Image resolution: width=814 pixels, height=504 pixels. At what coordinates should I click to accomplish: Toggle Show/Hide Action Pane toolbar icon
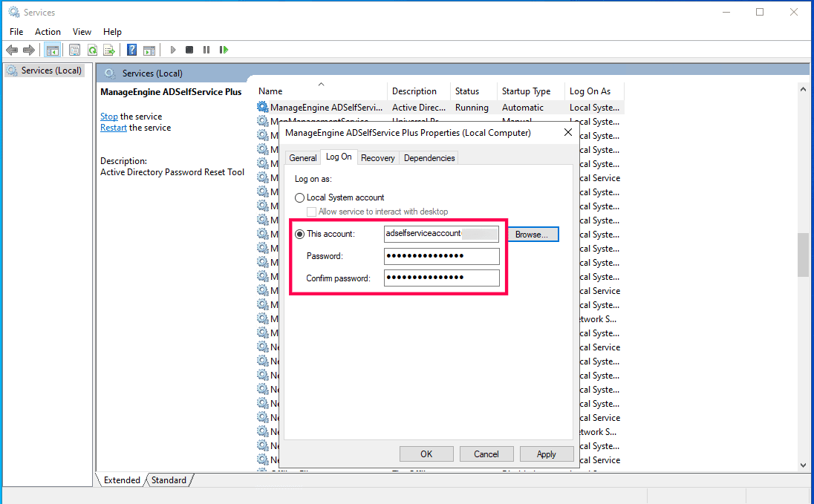pos(149,50)
